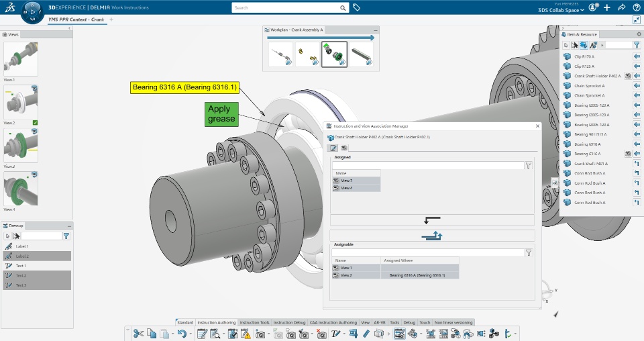Click the expand viewport icon at top right
644x341 pixels.
tap(637, 19)
